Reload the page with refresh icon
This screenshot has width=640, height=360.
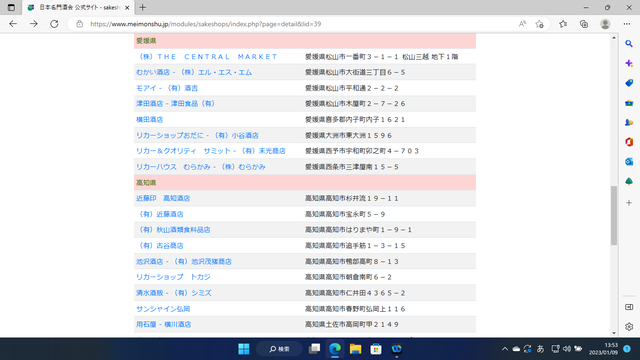point(54,24)
